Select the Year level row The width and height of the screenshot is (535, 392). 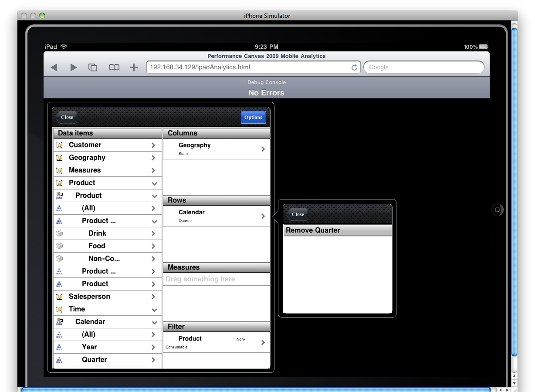pos(108,347)
